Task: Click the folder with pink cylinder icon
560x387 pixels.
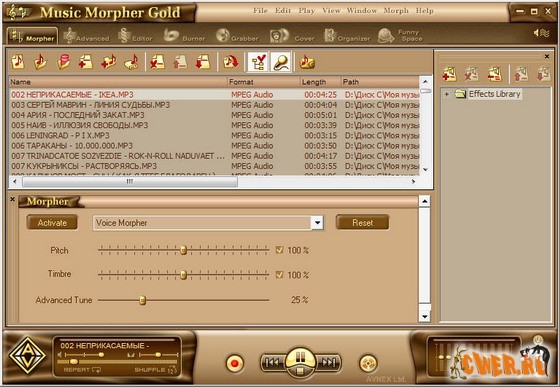Action: (x=63, y=62)
